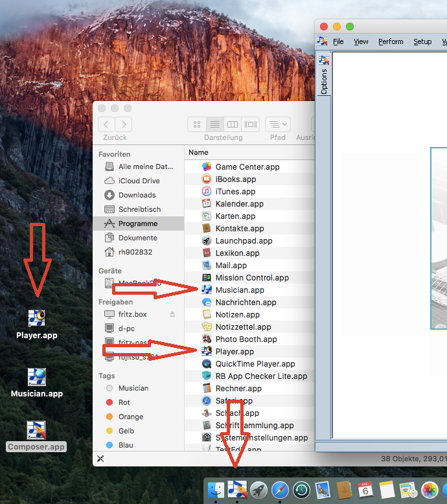Open the Setup menu
The image size is (447, 504).
[x=422, y=41]
